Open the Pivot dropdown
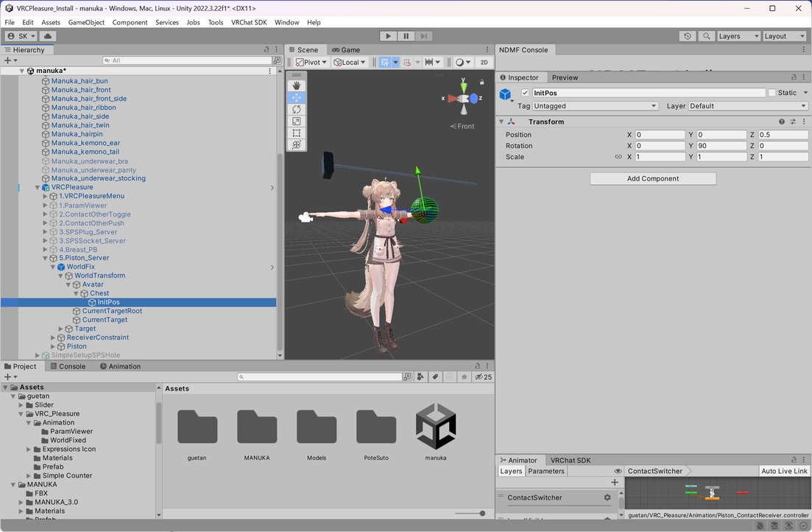Screen dimensions: 812x532 [311, 62]
